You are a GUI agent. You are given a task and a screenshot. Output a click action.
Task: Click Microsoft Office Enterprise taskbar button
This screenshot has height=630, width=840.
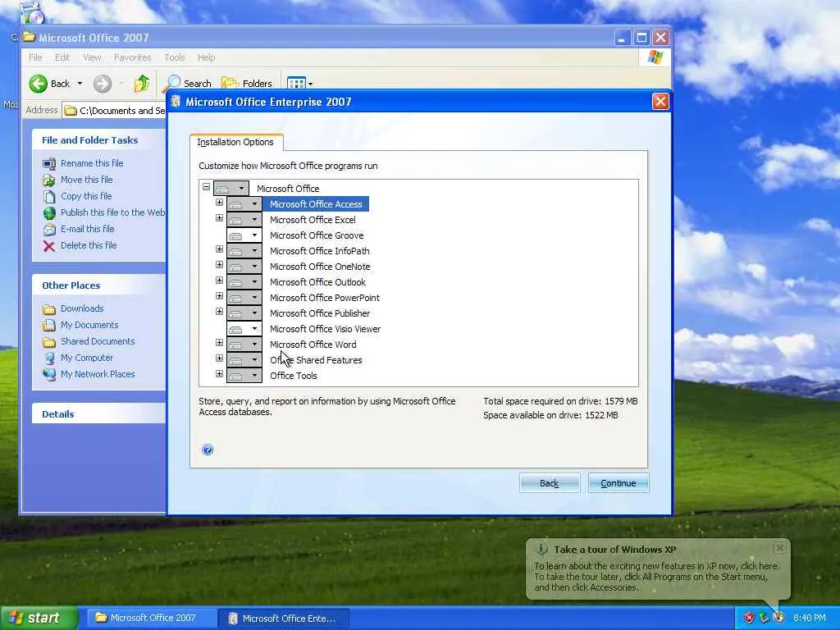284,619
